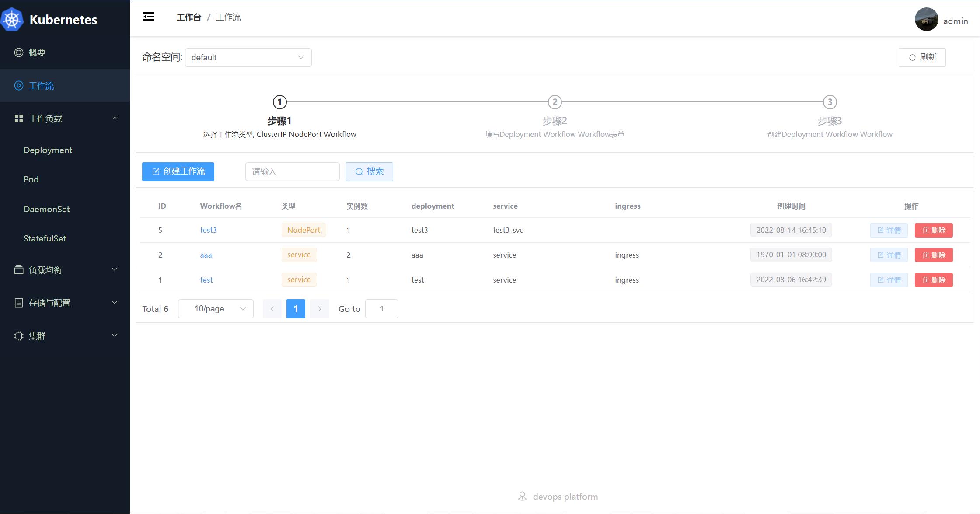This screenshot has width=980, height=514.
Task: Click the step 2 circle indicator
Action: pos(555,102)
